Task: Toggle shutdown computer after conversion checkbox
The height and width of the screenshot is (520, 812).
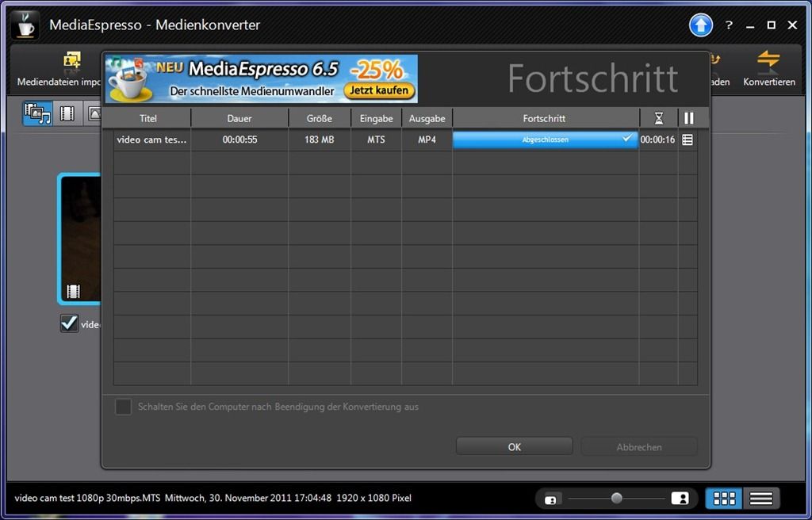Action: pos(123,407)
